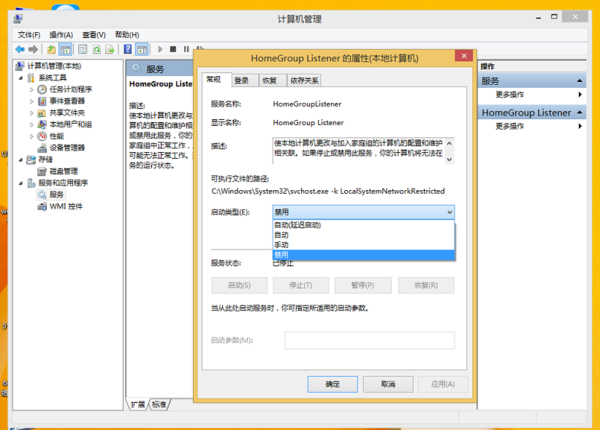Image resolution: width=600 pixels, height=430 pixels.
Task: Switch to the 依存关系 tab
Action: pos(304,80)
